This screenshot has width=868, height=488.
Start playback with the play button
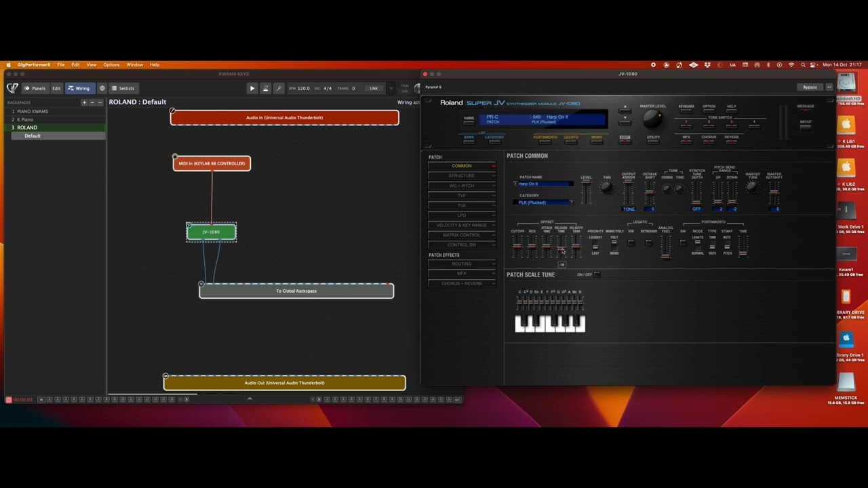(x=252, y=88)
